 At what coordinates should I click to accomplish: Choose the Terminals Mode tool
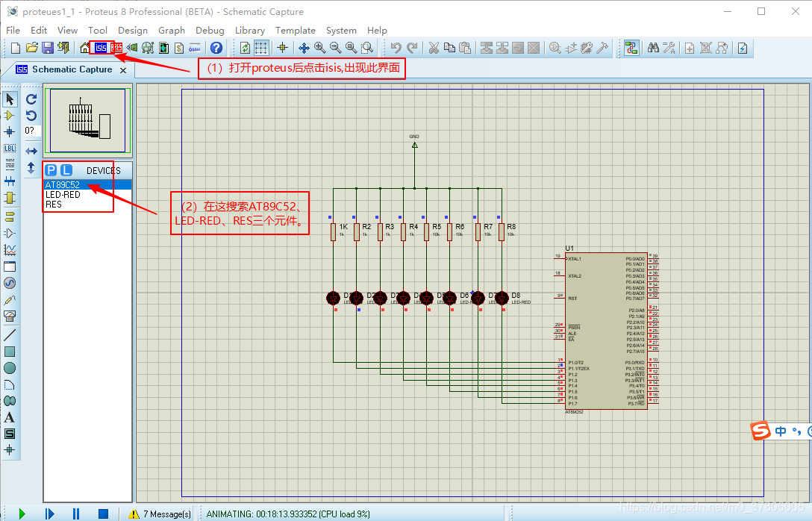point(10,216)
